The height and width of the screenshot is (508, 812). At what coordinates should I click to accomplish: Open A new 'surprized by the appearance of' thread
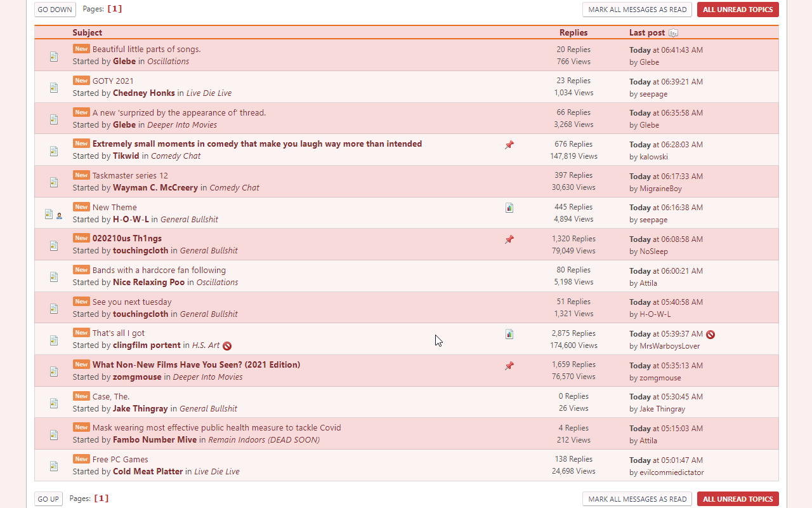tap(180, 113)
